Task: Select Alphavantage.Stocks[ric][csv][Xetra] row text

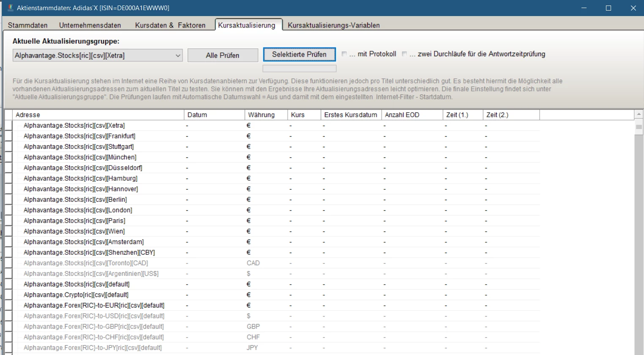Action: point(74,126)
